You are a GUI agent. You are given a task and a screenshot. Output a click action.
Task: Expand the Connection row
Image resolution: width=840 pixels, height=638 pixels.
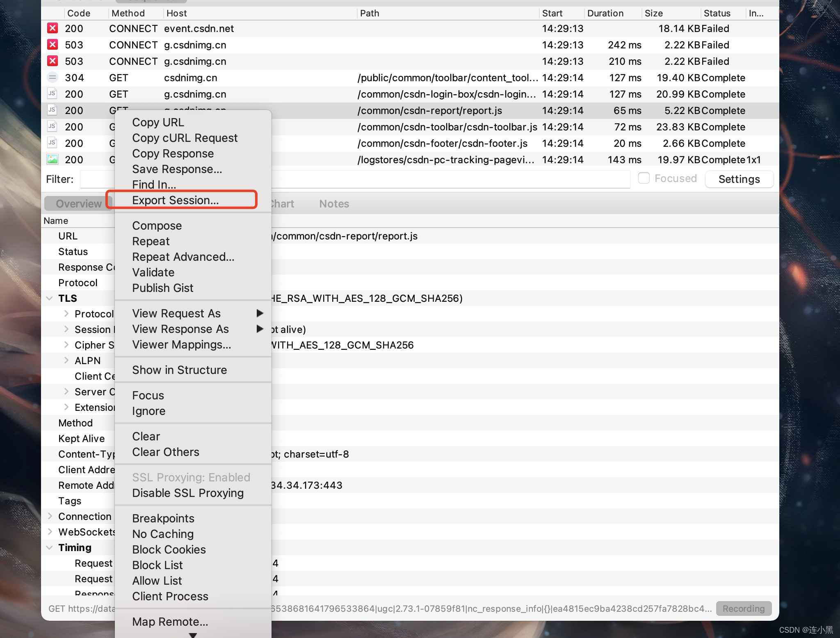(x=50, y=516)
